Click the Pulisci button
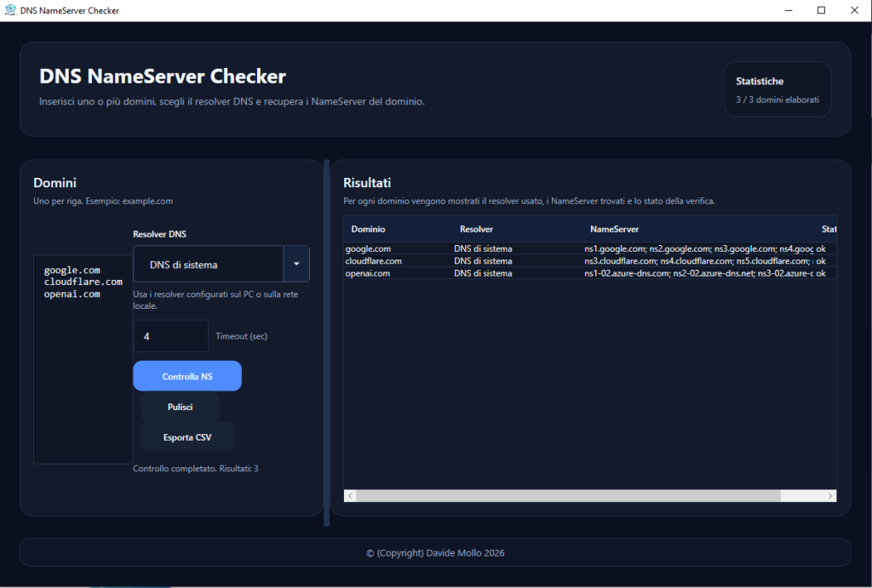The width and height of the screenshot is (872, 588). [x=180, y=407]
